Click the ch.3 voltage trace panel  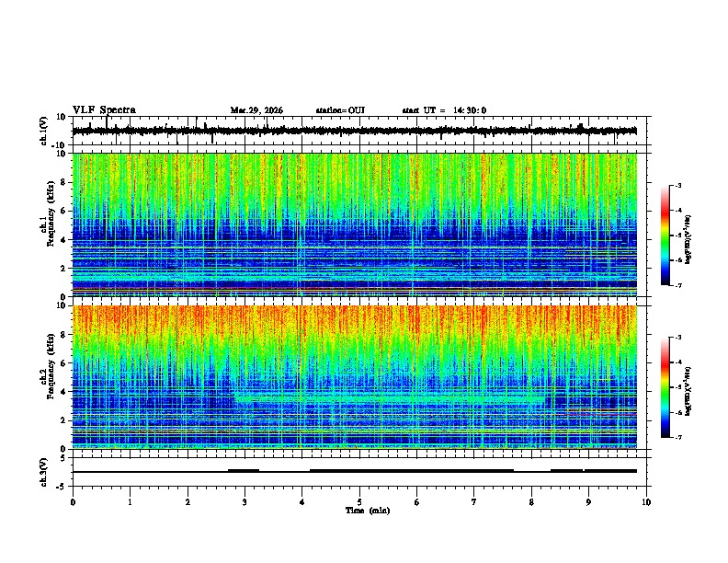point(361,472)
